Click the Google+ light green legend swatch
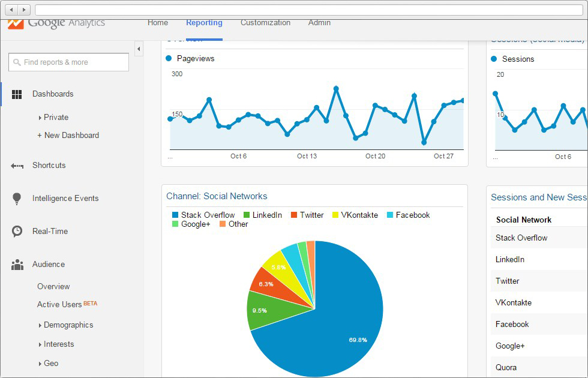Image resolution: width=588 pixels, height=378 pixels. pyautogui.click(x=175, y=224)
